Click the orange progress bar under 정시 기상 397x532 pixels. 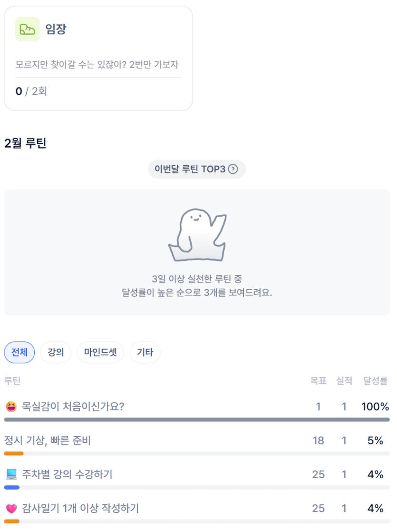pos(14,453)
